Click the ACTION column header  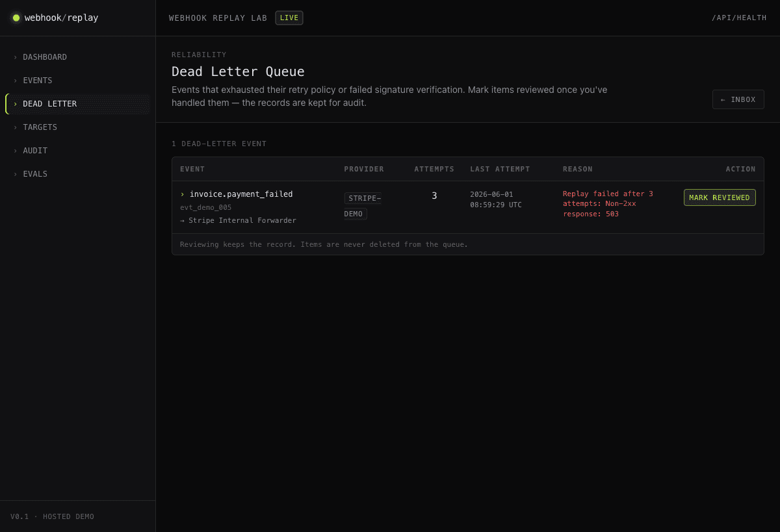(x=741, y=169)
